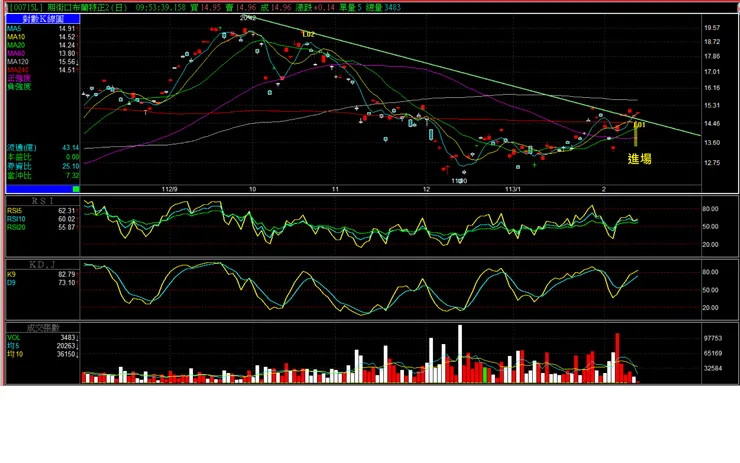Select the RSI5 legend label

tap(15, 211)
